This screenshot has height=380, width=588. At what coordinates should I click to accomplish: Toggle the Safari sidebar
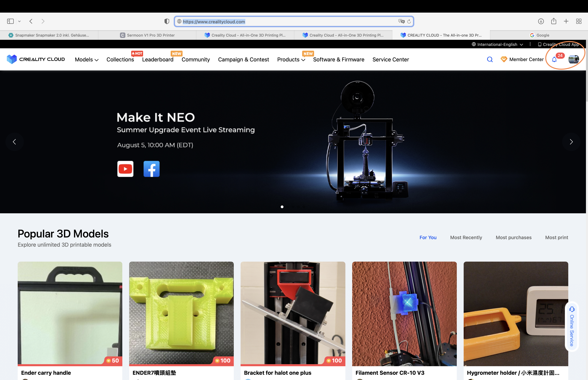10,21
